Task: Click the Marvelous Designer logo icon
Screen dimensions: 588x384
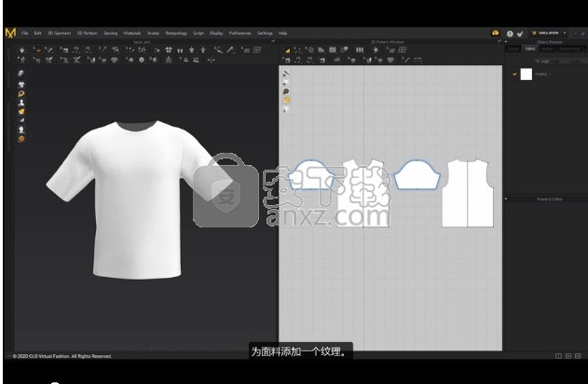Action: [x=10, y=33]
